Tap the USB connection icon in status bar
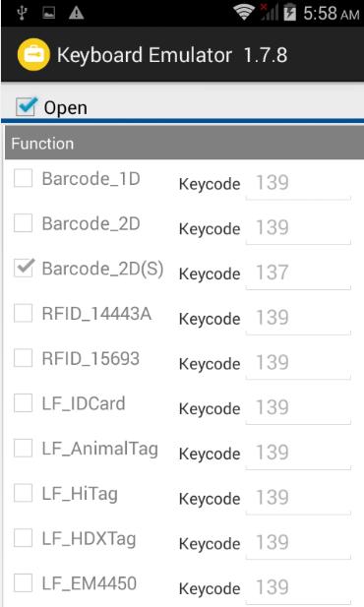 tap(22, 13)
